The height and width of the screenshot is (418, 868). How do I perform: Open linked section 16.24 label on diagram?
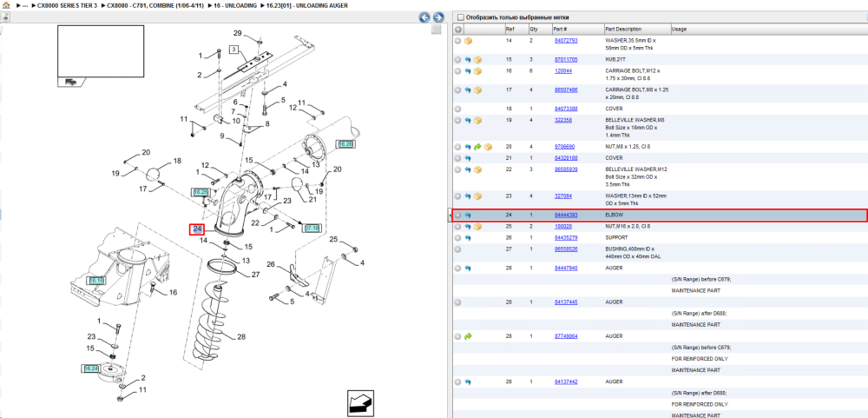click(91, 368)
